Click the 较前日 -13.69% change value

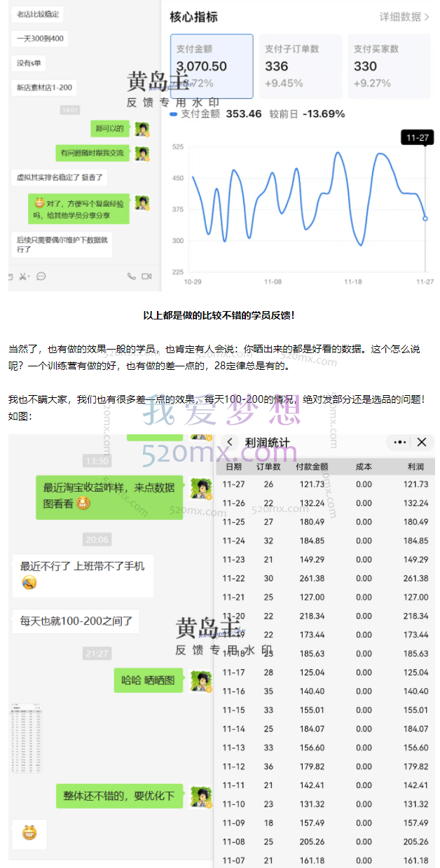308,113
